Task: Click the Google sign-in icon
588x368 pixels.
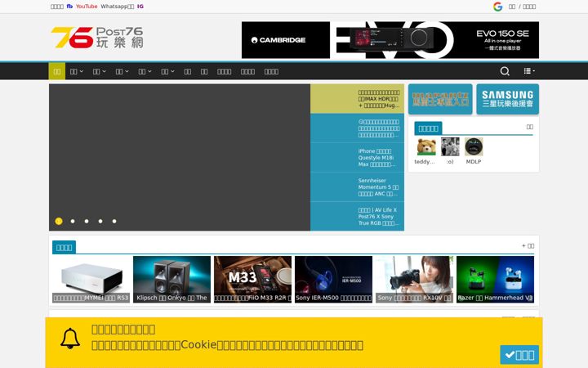Action: [x=497, y=7]
